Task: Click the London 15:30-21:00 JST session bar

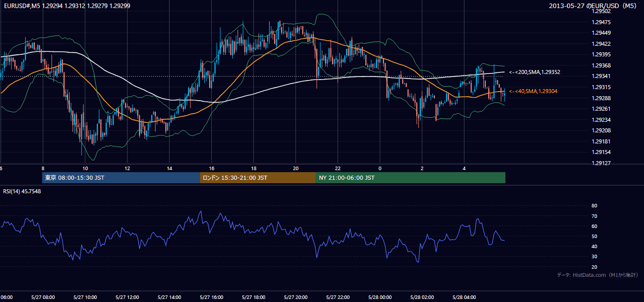Action: coord(258,178)
